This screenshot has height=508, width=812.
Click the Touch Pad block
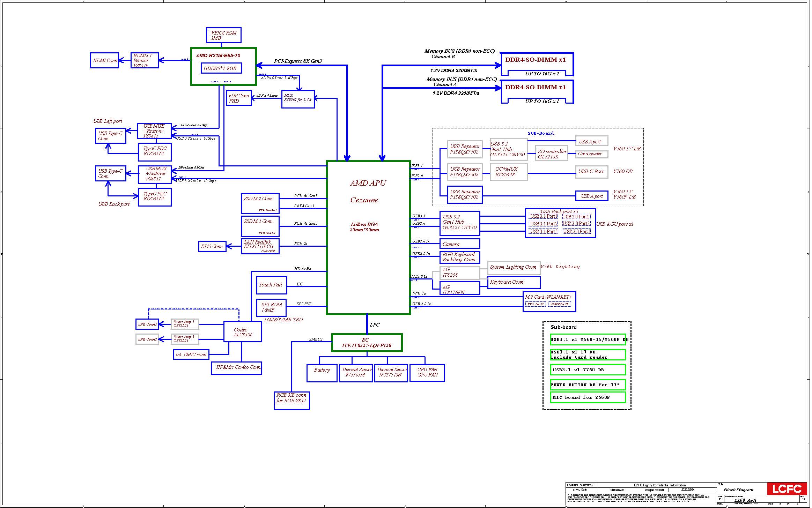(271, 285)
